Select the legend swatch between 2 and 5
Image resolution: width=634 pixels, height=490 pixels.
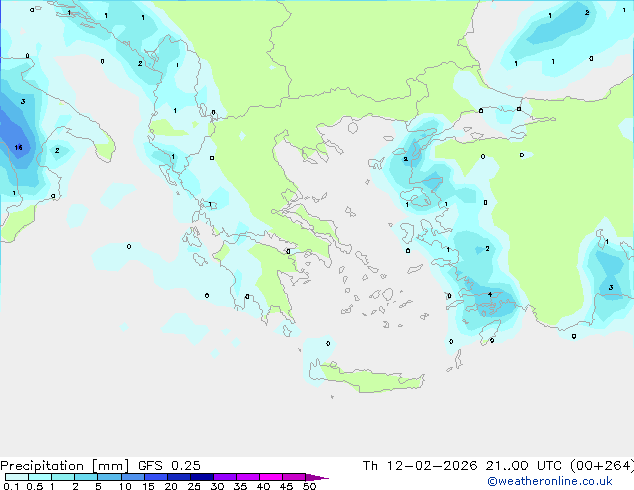click(86, 477)
